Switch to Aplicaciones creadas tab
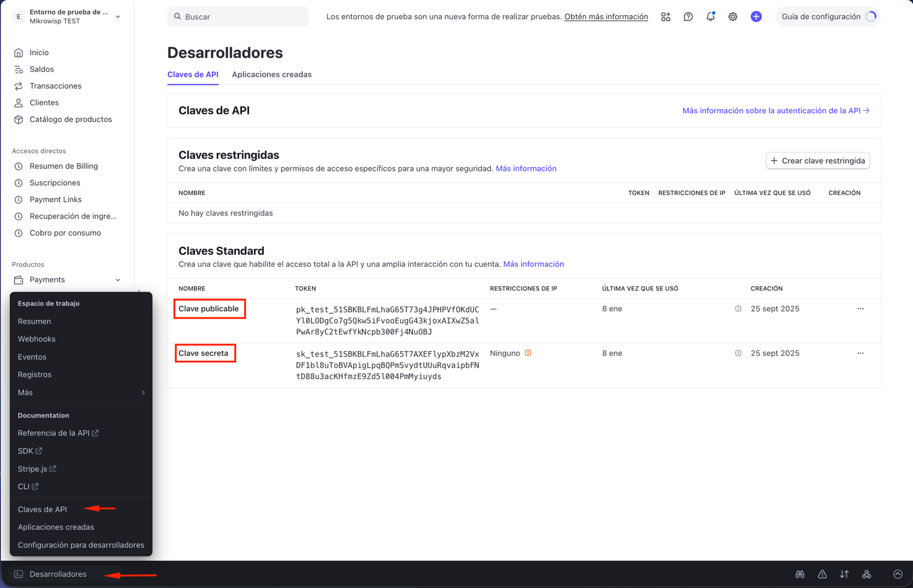This screenshot has height=588, width=913. [272, 74]
